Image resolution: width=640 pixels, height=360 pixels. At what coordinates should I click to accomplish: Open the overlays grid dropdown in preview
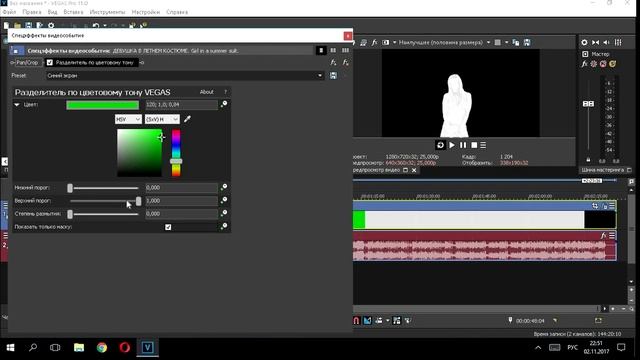point(507,42)
